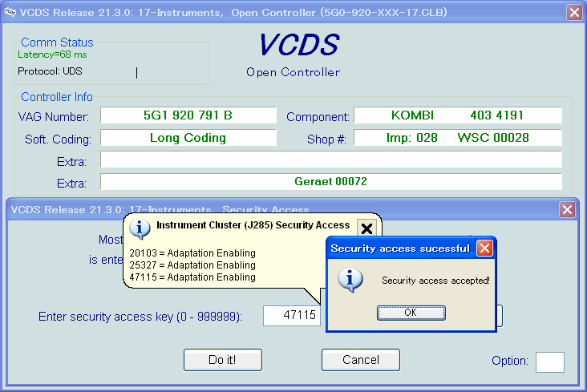Click the Soft. Coding field Long Coding
The height and width of the screenshot is (392, 587).
[x=188, y=137]
